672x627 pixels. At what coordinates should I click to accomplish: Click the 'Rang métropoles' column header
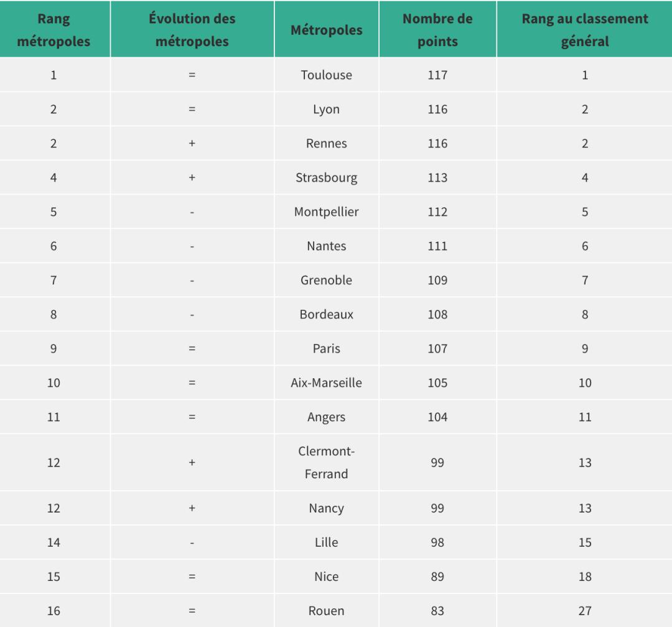(54, 30)
